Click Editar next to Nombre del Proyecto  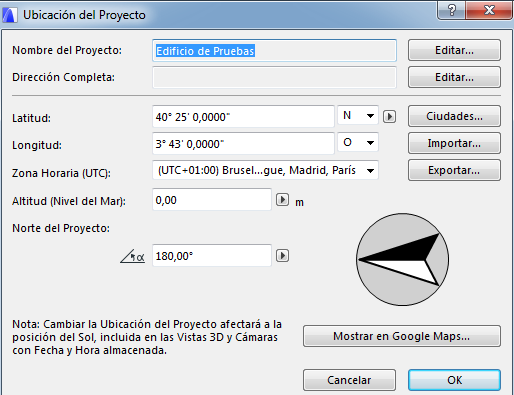point(454,50)
